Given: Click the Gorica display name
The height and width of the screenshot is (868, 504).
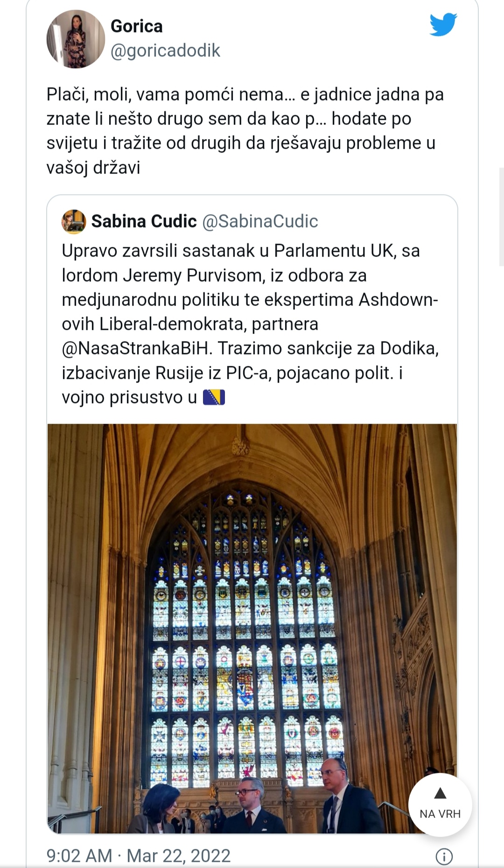Looking at the screenshot, I should [137, 26].
